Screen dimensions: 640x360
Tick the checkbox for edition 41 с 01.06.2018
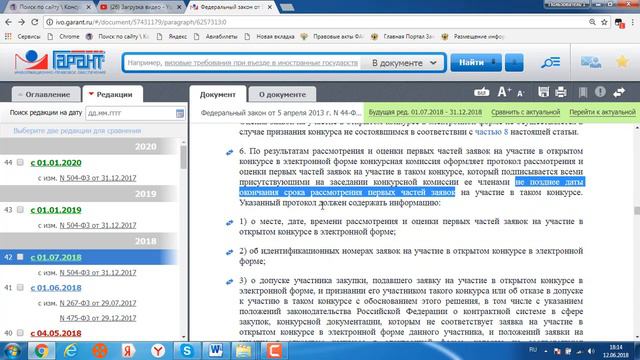(x=20, y=287)
